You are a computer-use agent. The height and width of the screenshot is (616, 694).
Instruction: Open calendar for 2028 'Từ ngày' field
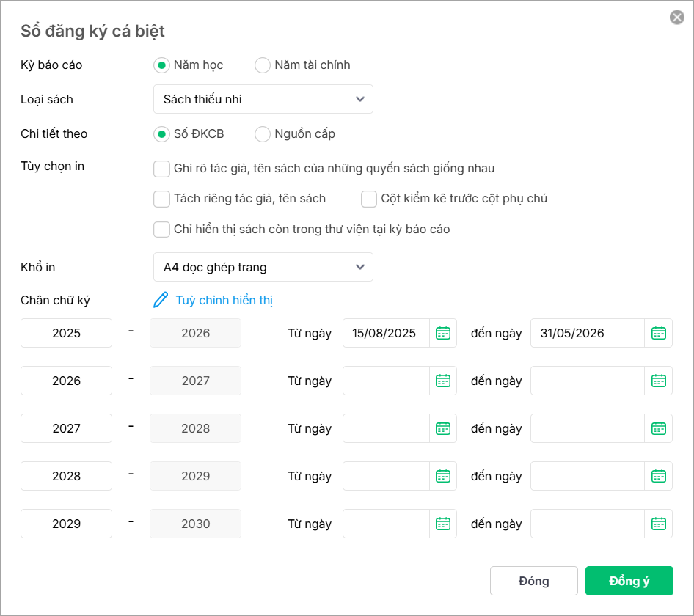[x=443, y=476]
